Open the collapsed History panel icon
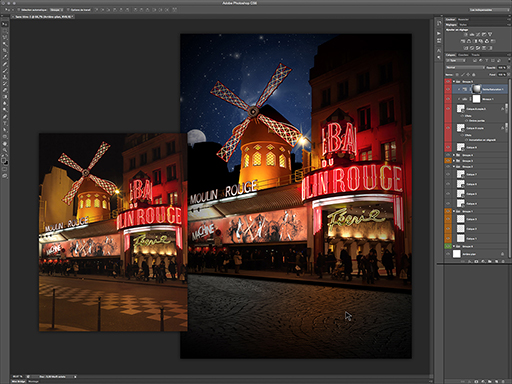This screenshot has height=384, width=512. pyautogui.click(x=439, y=23)
